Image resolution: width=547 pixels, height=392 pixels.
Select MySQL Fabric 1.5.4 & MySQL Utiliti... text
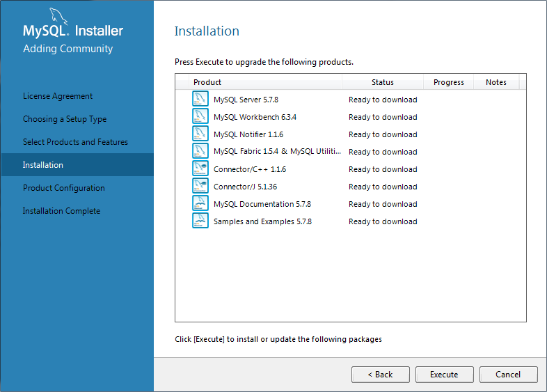278,152
